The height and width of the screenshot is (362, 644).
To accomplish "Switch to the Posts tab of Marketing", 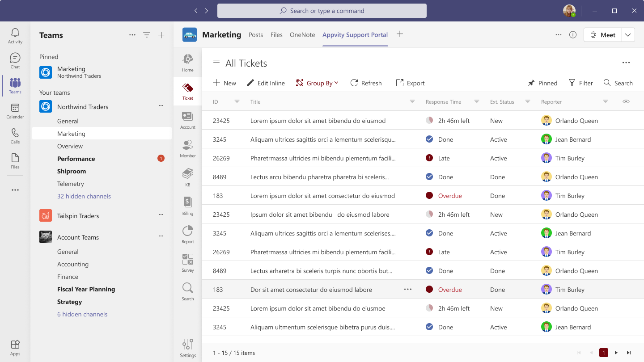I will click(x=256, y=34).
